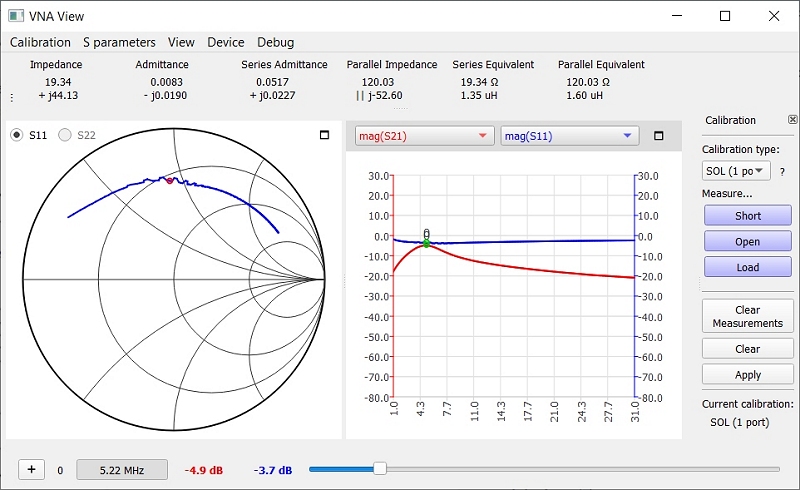This screenshot has height=490, width=800.
Task: Select the S11 radio button
Action: pyautogui.click(x=17, y=135)
